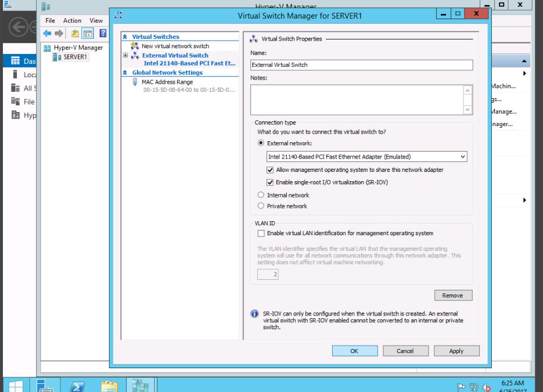
Task: Click the SR-IOV information icon
Action: coord(254,314)
